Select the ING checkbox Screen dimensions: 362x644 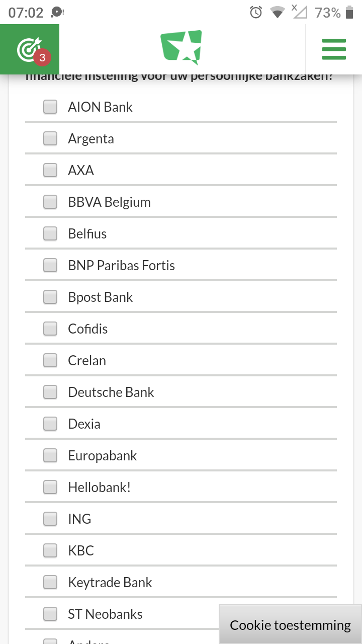(x=50, y=519)
